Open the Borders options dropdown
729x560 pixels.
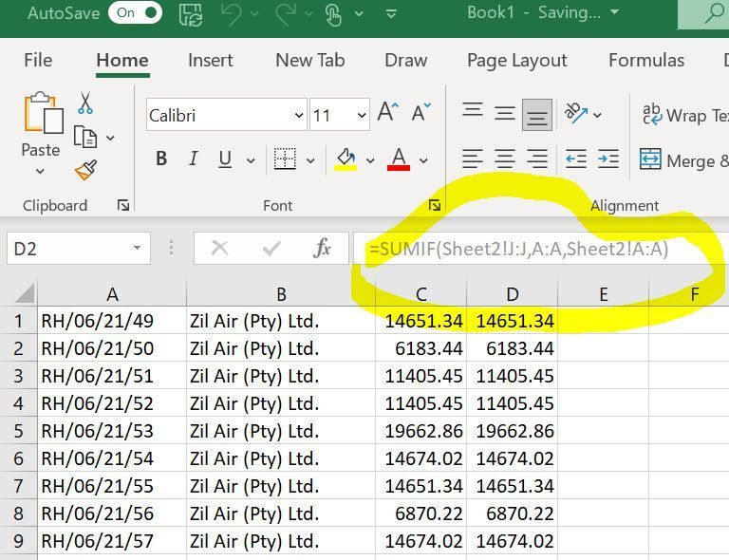click(310, 160)
